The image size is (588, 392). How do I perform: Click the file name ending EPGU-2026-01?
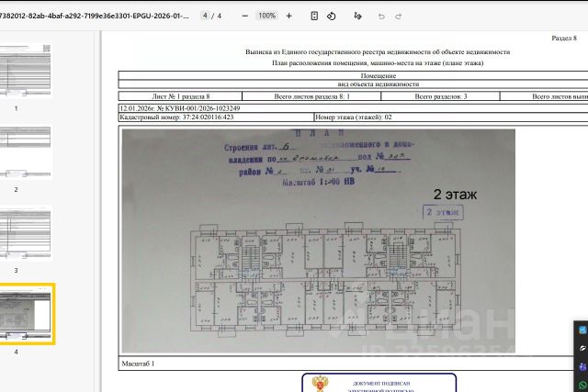94,17
